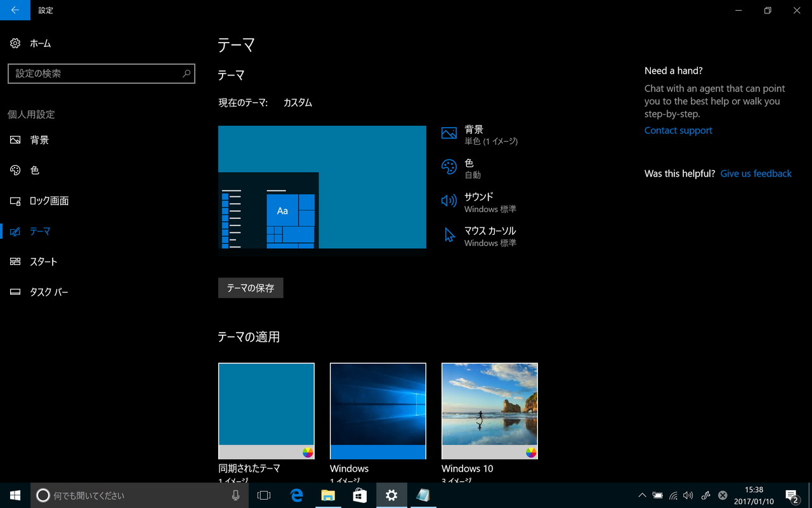Open the Store from the taskbar
This screenshot has height=508, width=812.
pyautogui.click(x=360, y=495)
